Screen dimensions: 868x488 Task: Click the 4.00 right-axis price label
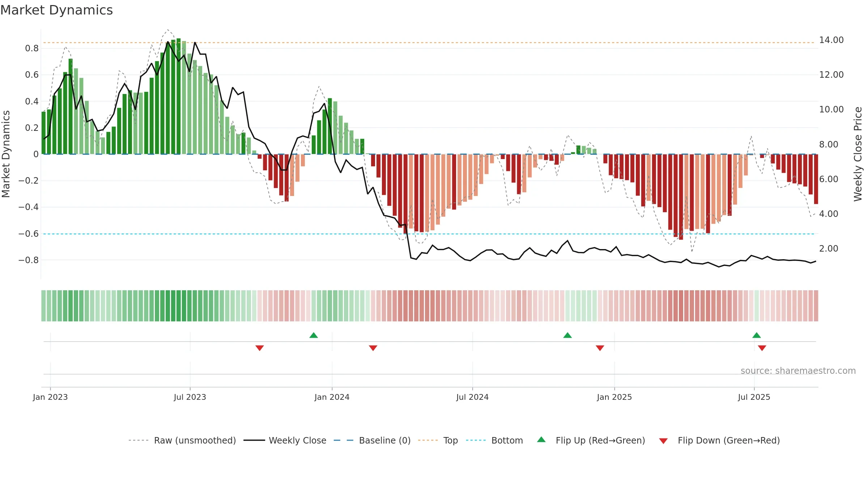829,214
